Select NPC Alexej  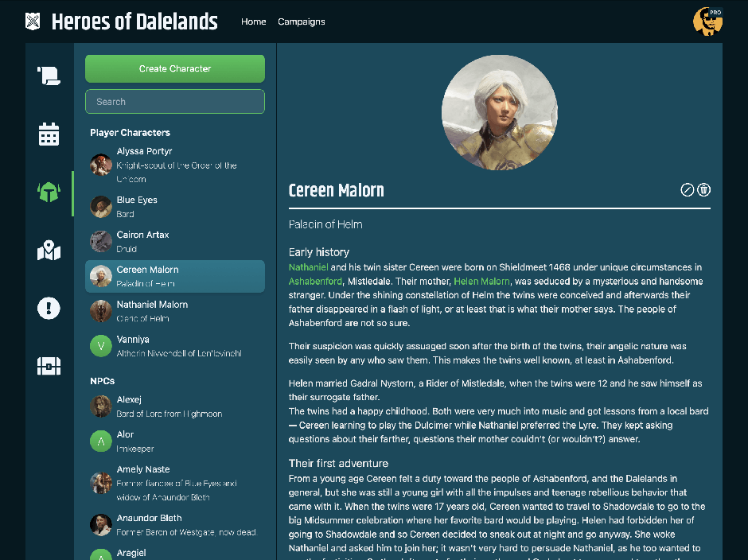(x=174, y=406)
